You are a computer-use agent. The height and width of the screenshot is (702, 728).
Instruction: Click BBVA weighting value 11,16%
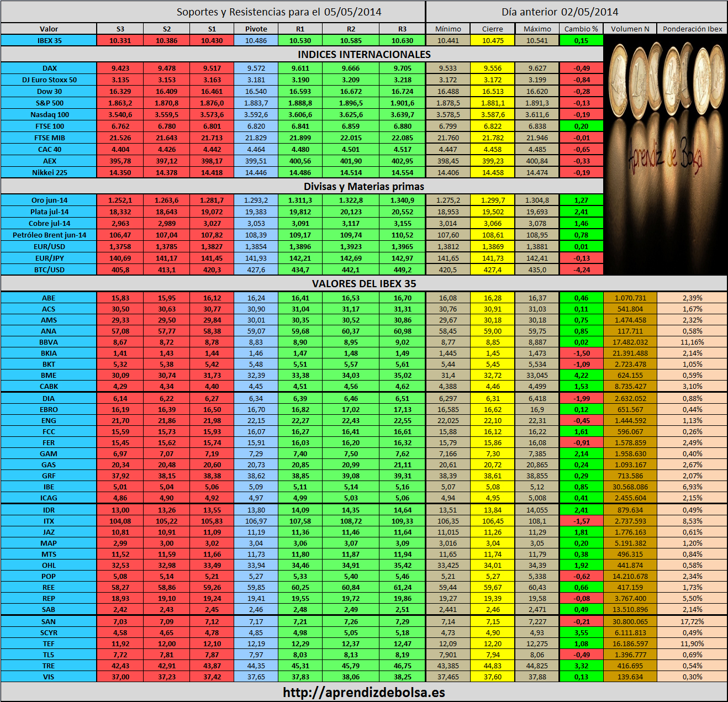coord(692,342)
